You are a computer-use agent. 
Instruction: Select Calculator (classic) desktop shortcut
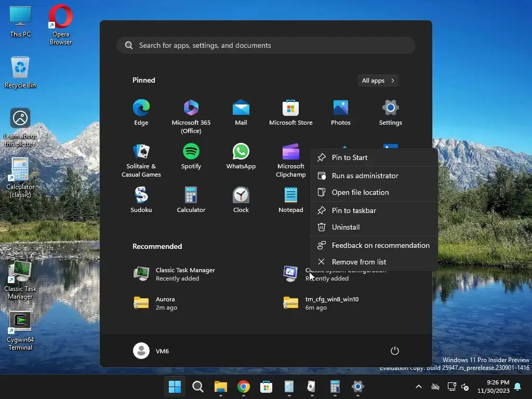pyautogui.click(x=20, y=178)
